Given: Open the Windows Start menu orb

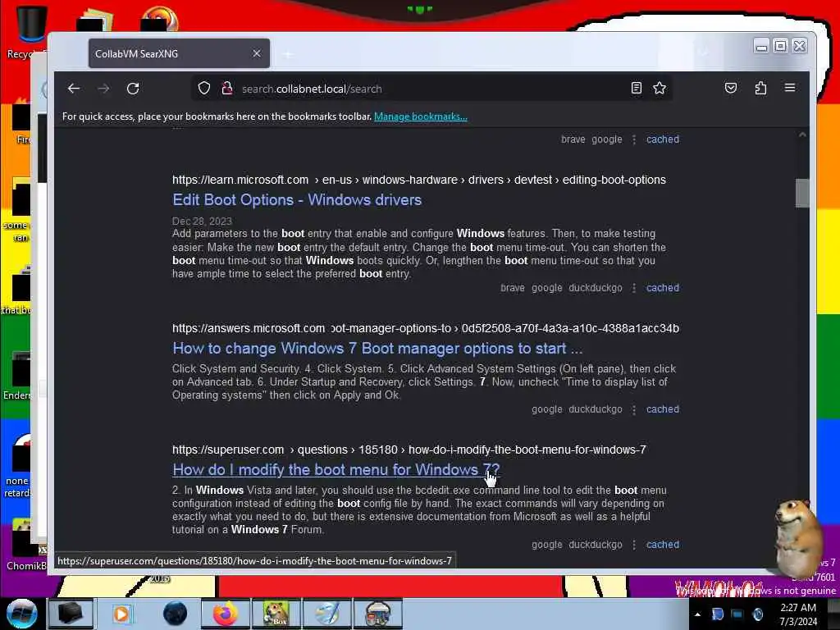Looking at the screenshot, I should [21, 614].
